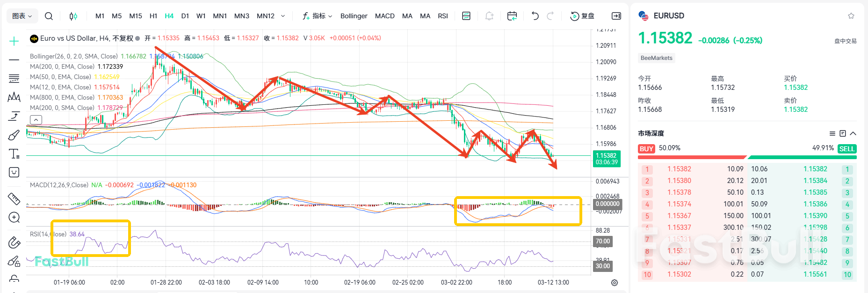Toggle the right side panel collapse icon
This screenshot has height=293, width=868.
coord(616,16)
